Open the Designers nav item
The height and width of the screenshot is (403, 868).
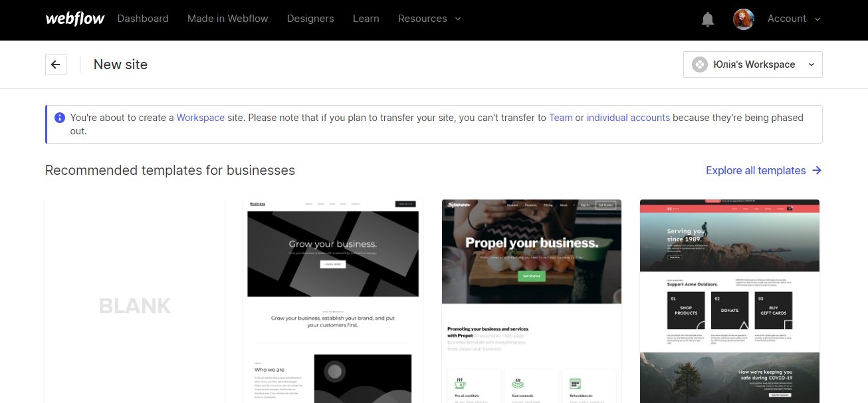click(x=310, y=19)
